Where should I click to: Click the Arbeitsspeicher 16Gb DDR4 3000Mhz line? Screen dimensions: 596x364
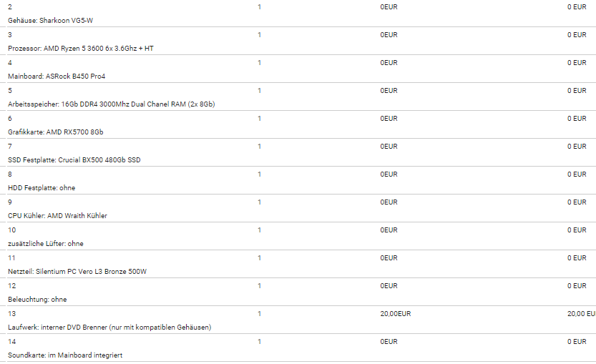coord(112,104)
